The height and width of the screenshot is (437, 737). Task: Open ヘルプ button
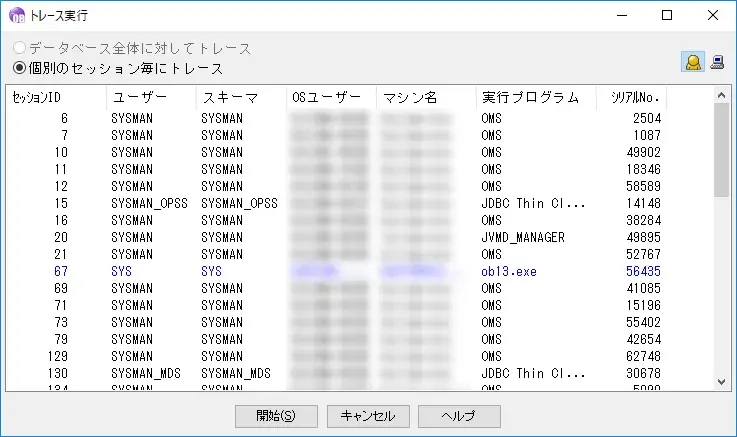coord(459,416)
